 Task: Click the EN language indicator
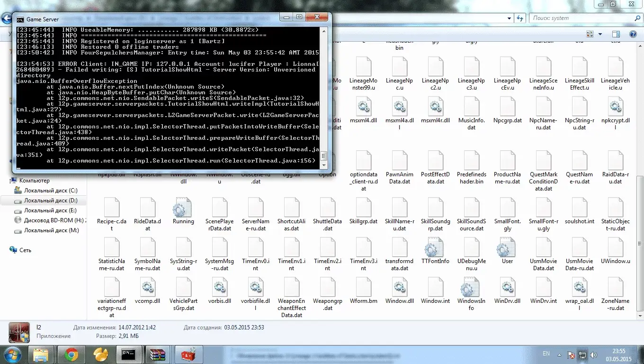(546, 354)
